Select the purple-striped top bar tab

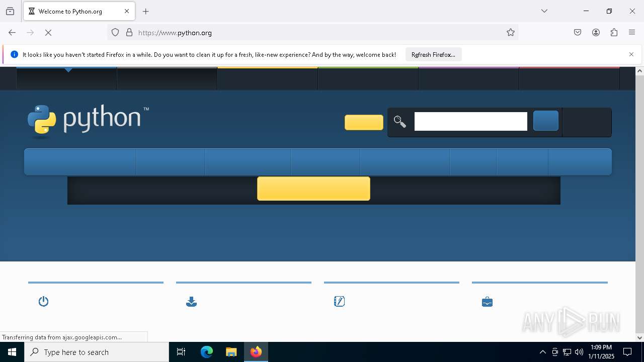tap(468, 78)
